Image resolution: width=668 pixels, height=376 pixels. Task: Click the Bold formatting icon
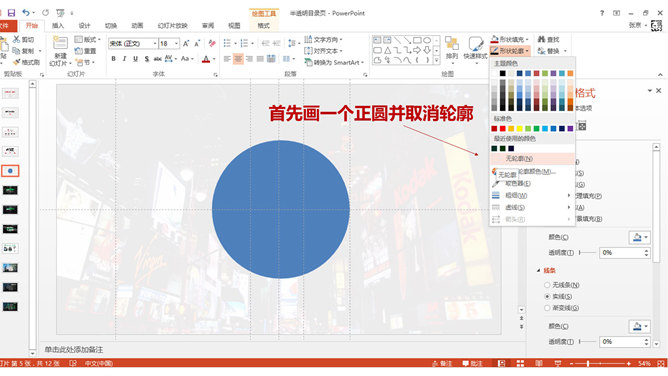point(113,59)
